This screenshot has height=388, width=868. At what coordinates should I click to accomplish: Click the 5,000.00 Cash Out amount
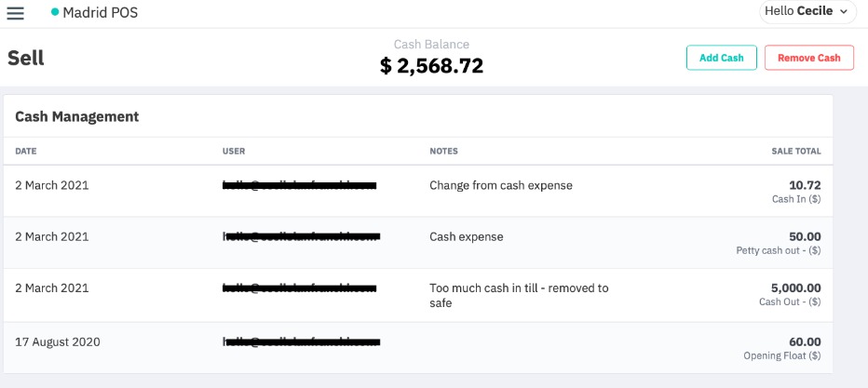coord(796,288)
